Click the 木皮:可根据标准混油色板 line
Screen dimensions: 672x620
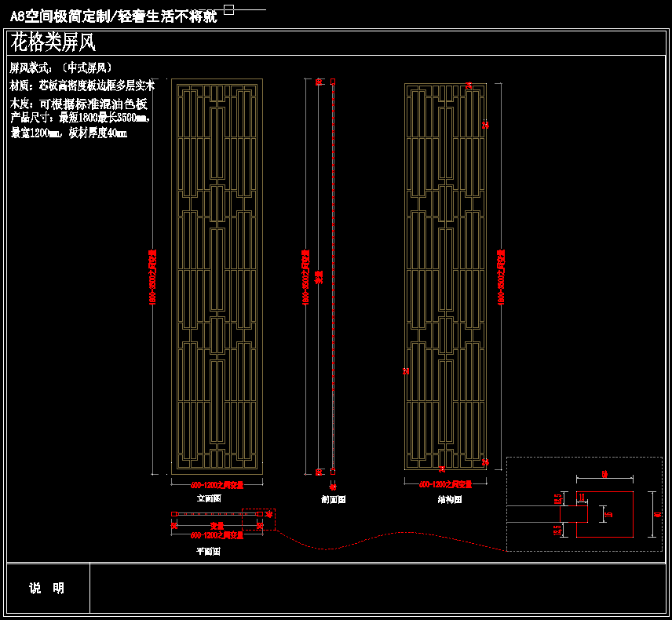pyautogui.click(x=79, y=104)
